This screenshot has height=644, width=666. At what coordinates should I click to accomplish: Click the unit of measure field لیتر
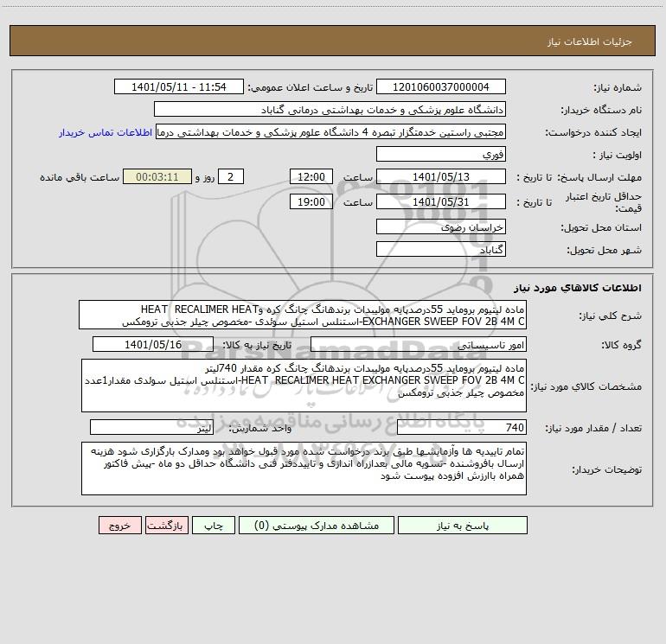click(x=151, y=428)
